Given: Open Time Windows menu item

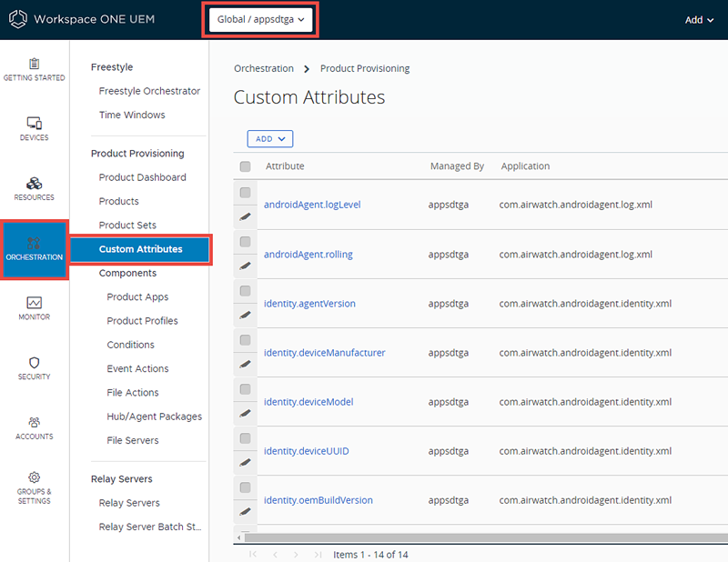Looking at the screenshot, I should pos(132,115).
